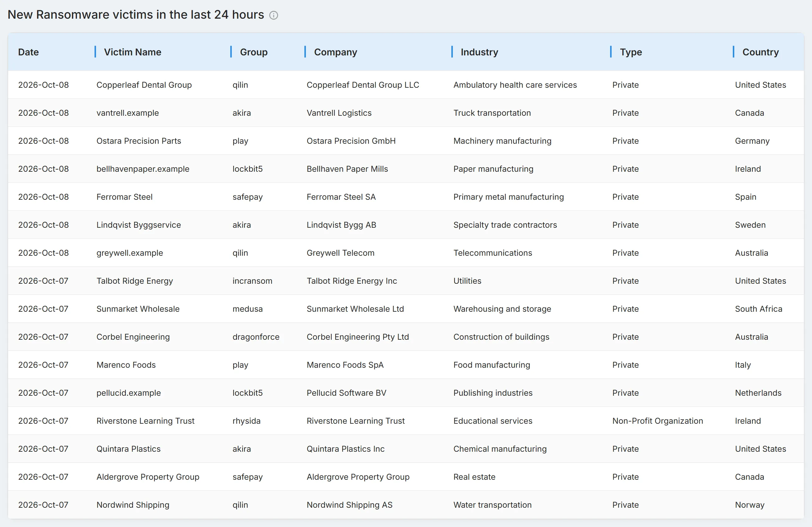Select the Nordwind Shipping AS company cell

click(349, 505)
